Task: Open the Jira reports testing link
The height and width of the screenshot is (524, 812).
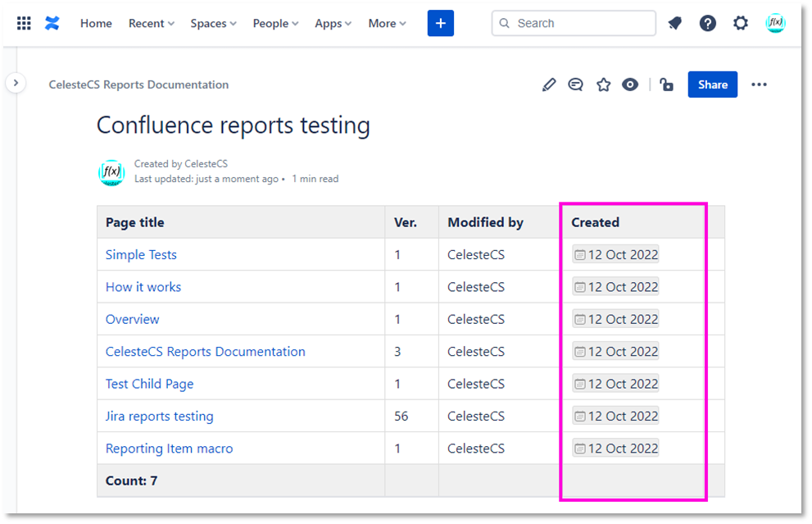Action: pos(160,417)
